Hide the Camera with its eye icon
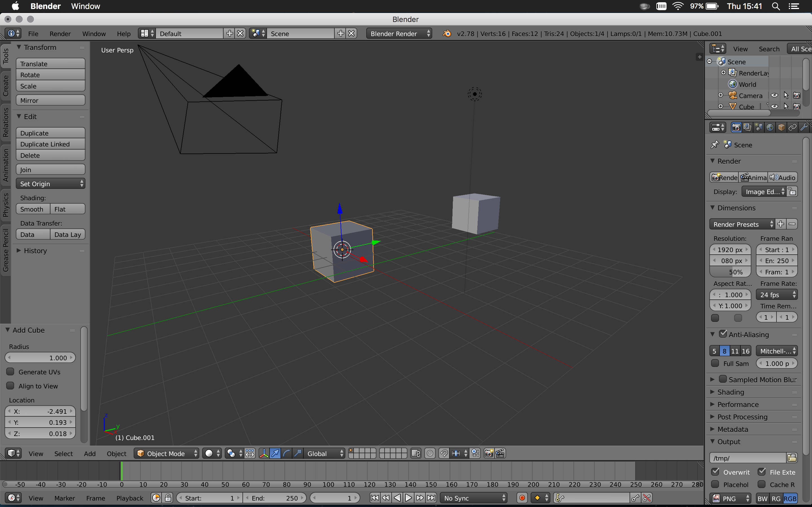812x507 pixels. pos(774,95)
